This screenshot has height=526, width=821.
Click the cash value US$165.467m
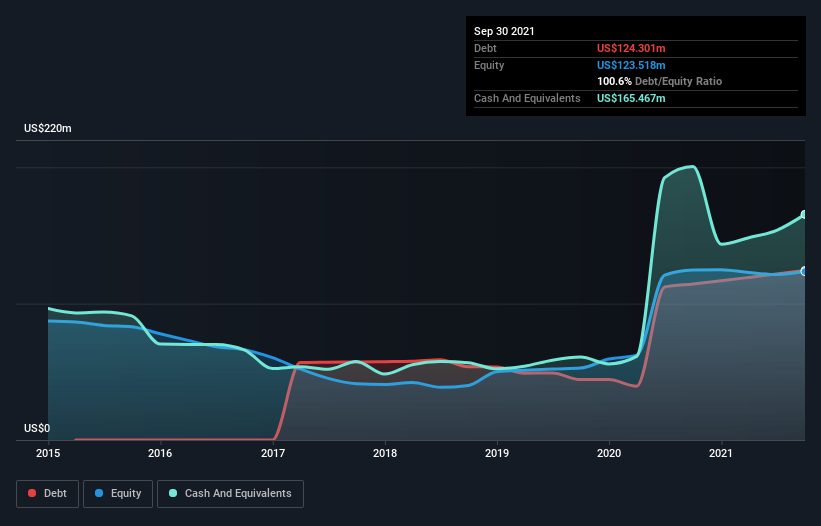click(631, 98)
